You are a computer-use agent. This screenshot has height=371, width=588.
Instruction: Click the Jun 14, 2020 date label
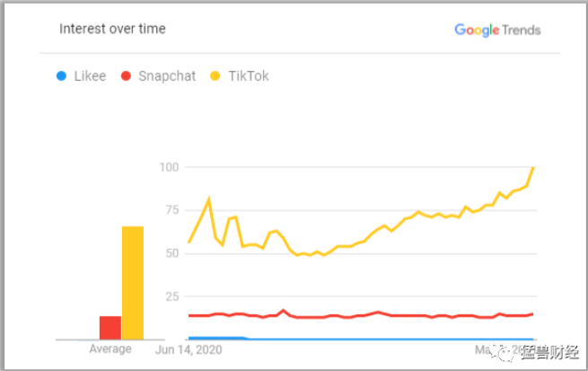(x=189, y=349)
